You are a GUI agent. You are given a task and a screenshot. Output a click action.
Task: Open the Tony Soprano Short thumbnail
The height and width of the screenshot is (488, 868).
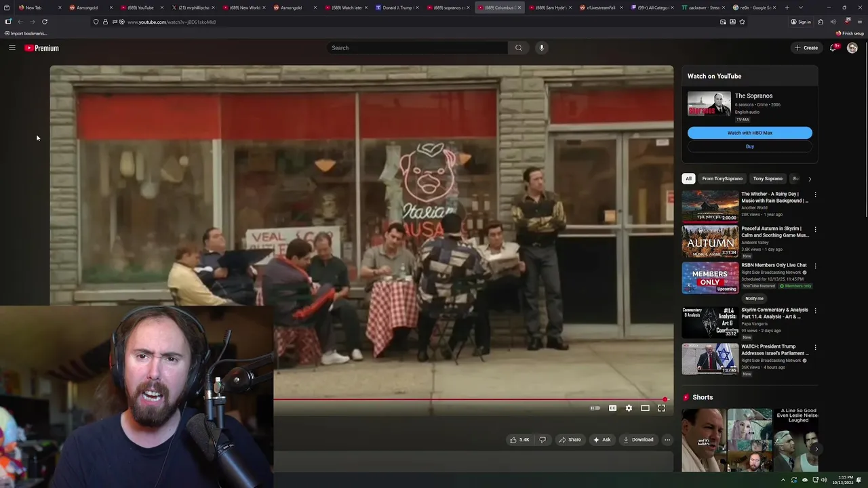[x=703, y=440]
